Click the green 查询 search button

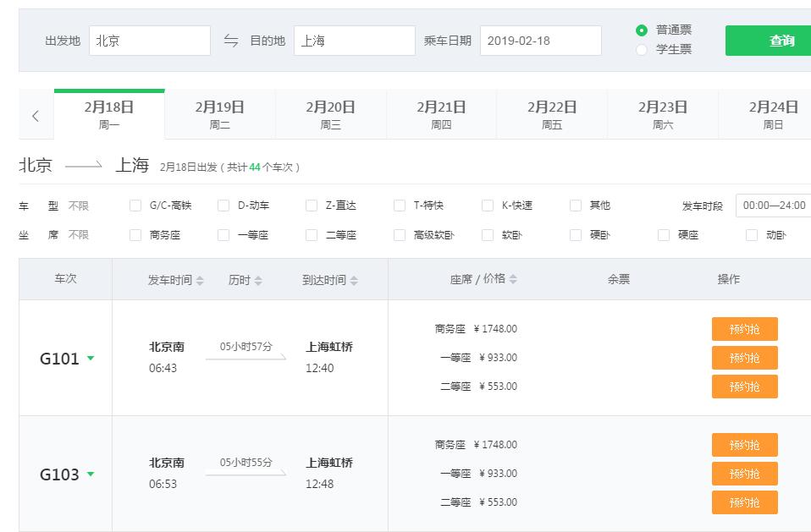768,41
